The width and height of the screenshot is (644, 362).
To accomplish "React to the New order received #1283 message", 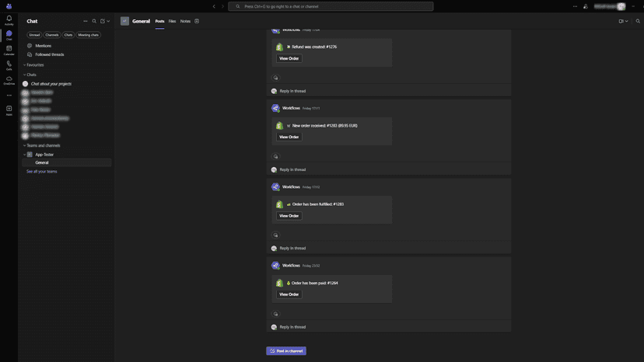I will pyautogui.click(x=275, y=156).
